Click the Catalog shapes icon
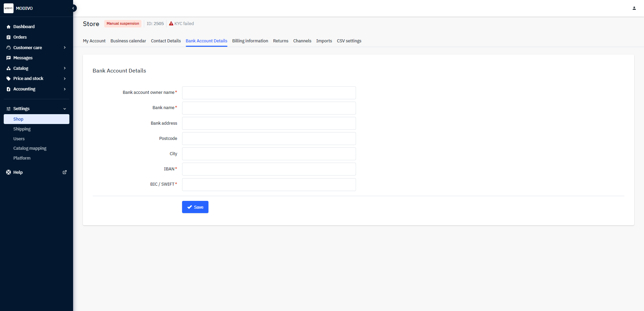This screenshot has height=311, width=644. tap(8, 68)
